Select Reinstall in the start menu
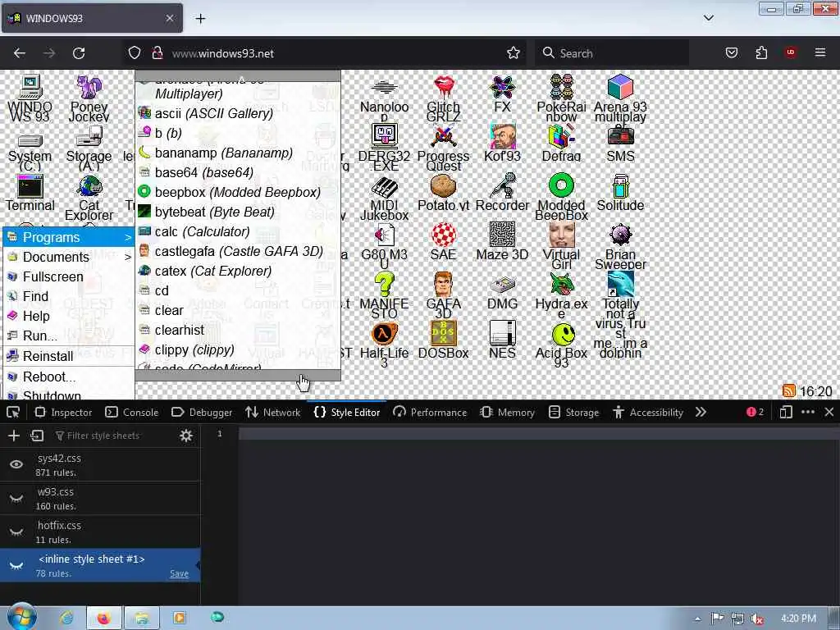Image resolution: width=840 pixels, height=630 pixels. [69, 356]
